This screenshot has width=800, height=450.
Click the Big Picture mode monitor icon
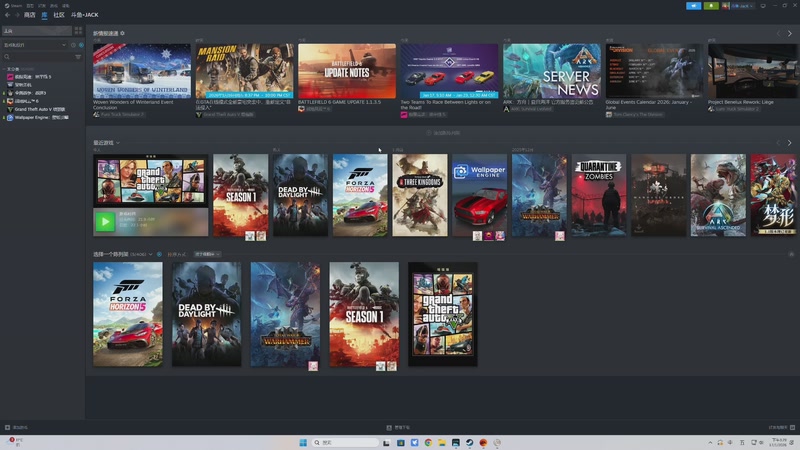click(763, 6)
